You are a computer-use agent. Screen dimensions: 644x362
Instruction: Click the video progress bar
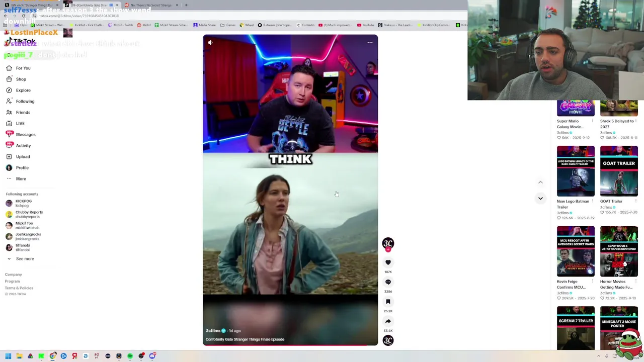290,345
